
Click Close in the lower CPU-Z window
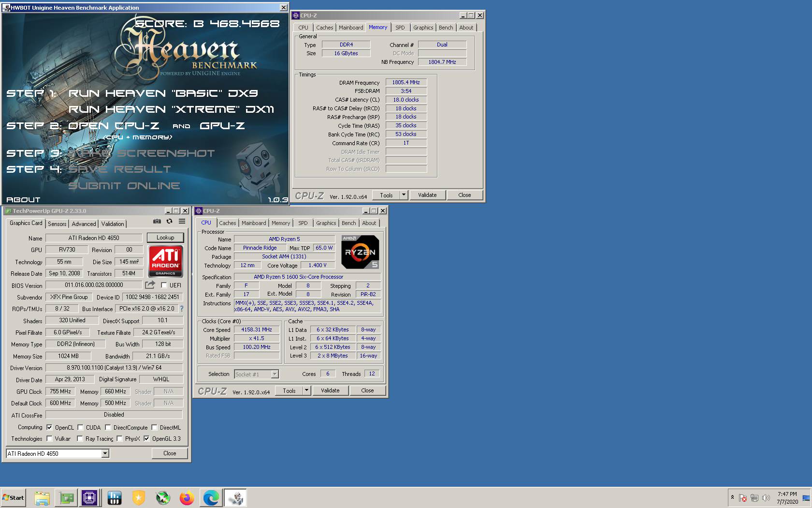click(367, 390)
